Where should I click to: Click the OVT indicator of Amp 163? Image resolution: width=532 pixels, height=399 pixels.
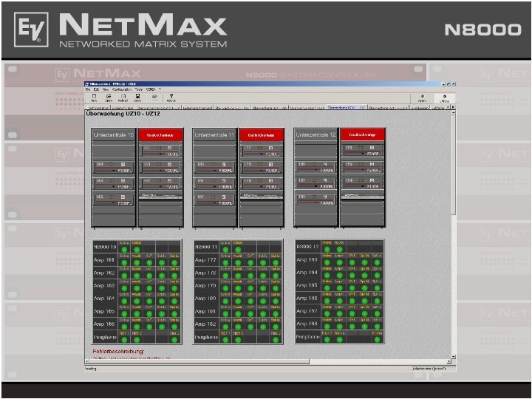click(149, 288)
